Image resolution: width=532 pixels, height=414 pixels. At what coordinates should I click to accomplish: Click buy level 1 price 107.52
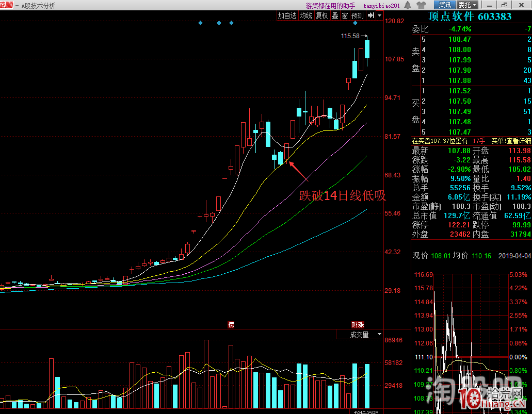pos(460,91)
